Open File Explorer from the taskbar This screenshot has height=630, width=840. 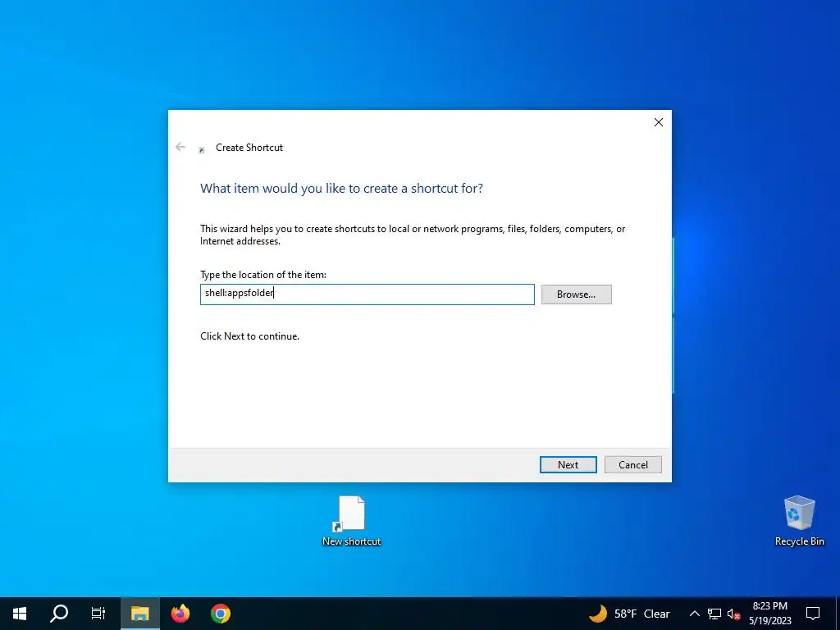point(139,614)
